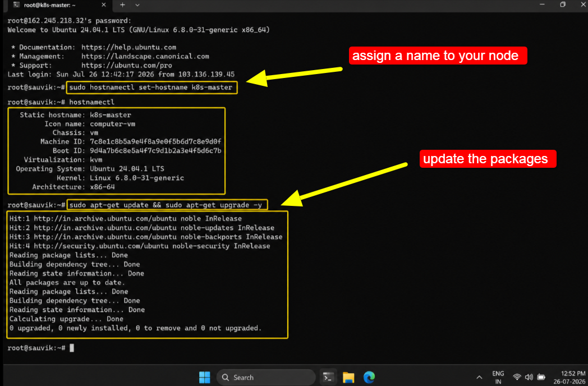Open the Wi-Fi network icon in tray
Image resolution: width=588 pixels, height=386 pixels.
[x=517, y=377]
